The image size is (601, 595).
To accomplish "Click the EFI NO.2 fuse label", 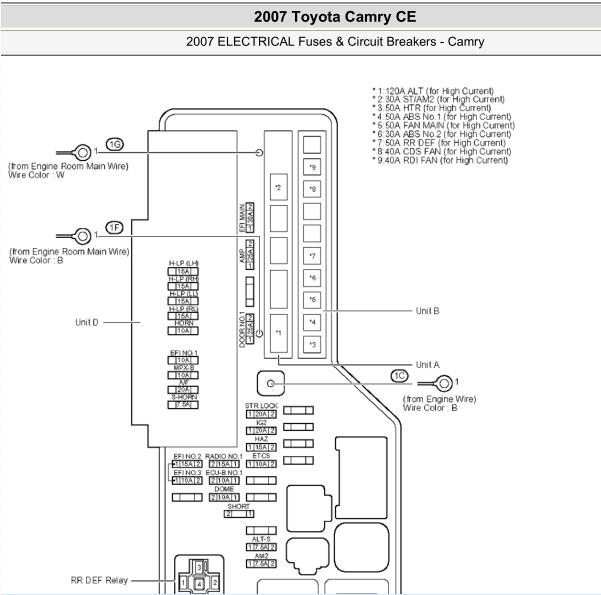I will [x=187, y=456].
